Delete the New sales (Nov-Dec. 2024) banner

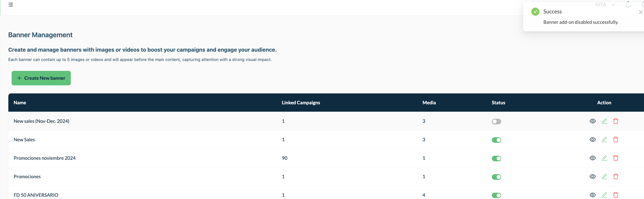tap(616, 121)
